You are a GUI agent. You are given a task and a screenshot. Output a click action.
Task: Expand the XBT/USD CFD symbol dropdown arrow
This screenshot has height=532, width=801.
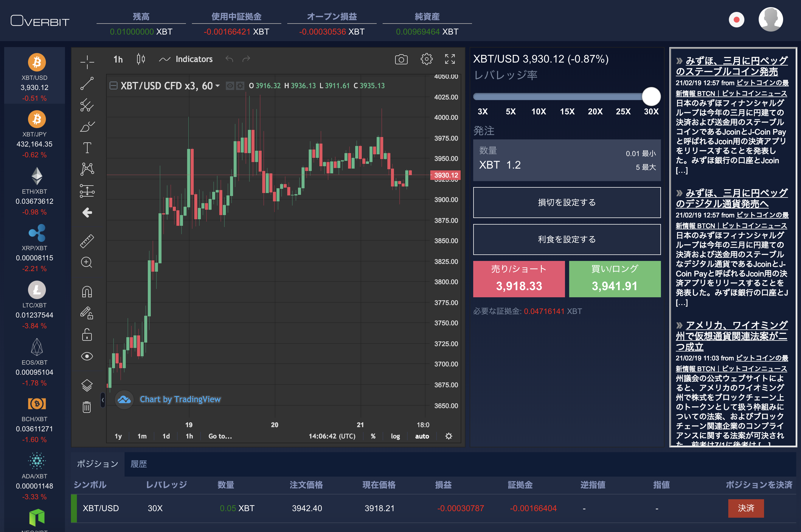(218, 86)
